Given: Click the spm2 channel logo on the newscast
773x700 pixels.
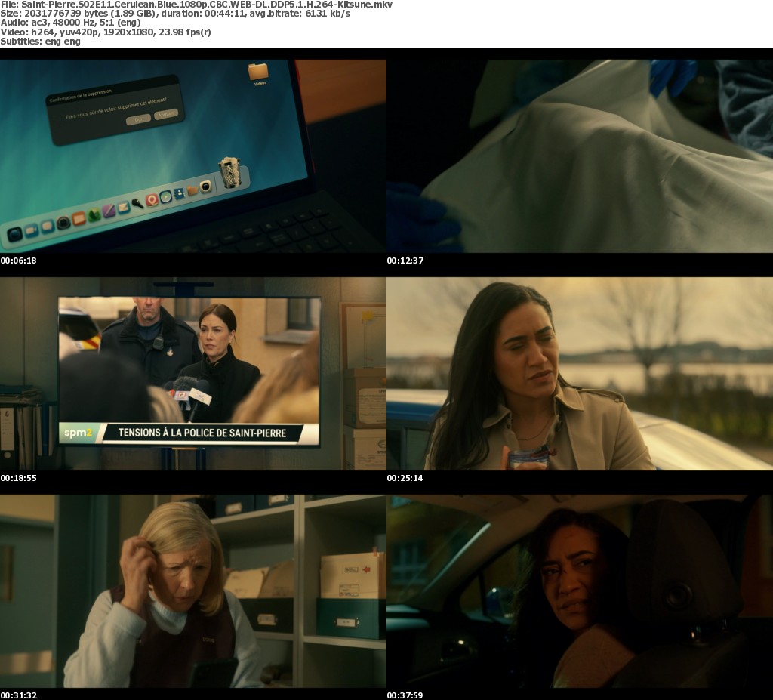Looking at the screenshot, I should [75, 433].
